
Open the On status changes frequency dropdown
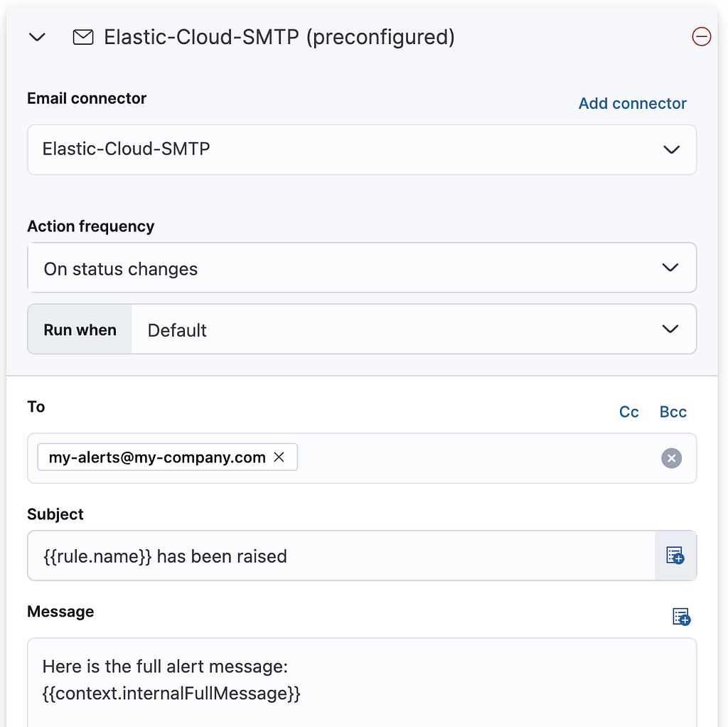click(362, 267)
